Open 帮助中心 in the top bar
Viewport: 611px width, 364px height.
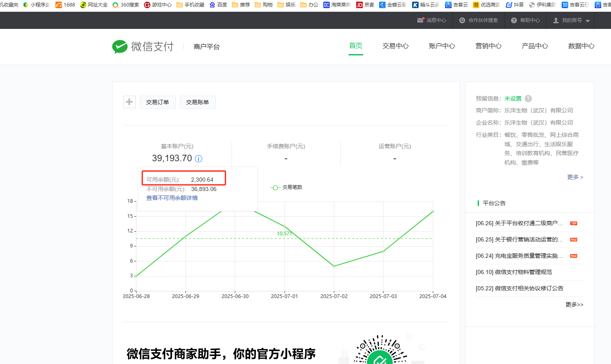525,20
